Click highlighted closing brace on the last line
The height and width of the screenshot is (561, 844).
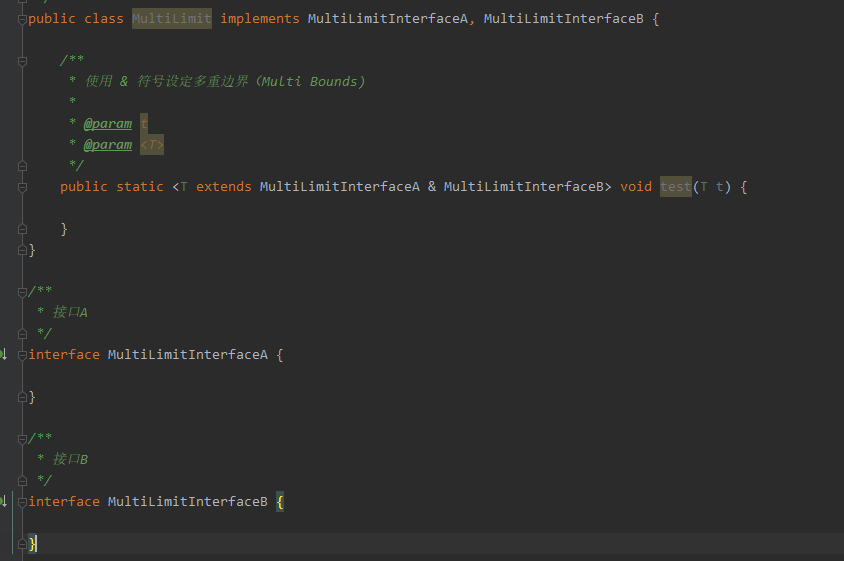click(x=32, y=544)
